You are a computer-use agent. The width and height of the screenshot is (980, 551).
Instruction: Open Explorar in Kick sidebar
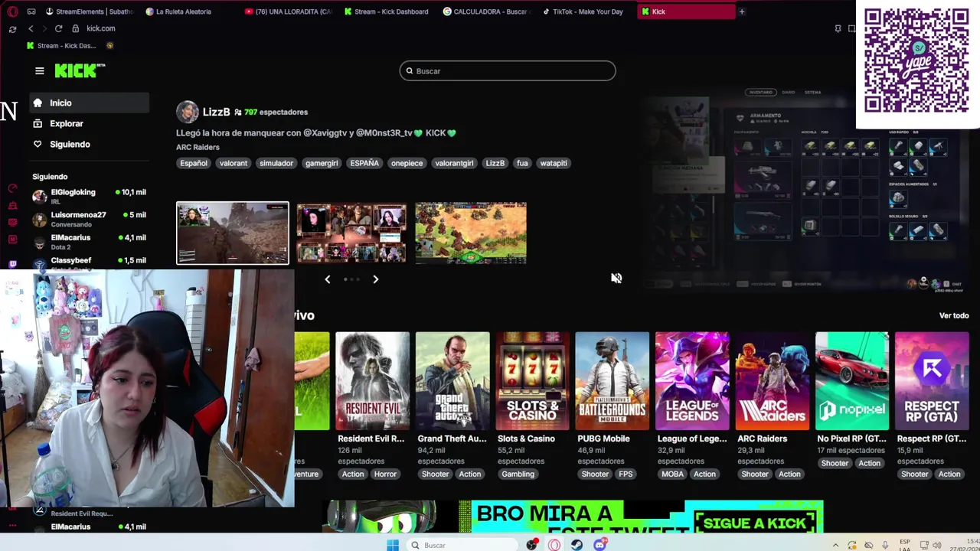pyautogui.click(x=90, y=123)
